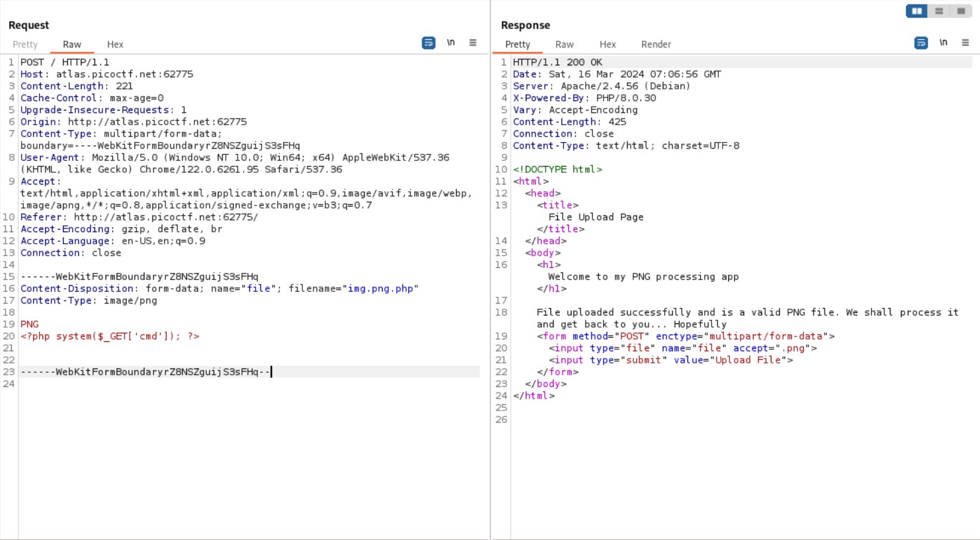Click the submit input 'Upload File' line
This screenshot has height=540, width=980.
pos(671,360)
